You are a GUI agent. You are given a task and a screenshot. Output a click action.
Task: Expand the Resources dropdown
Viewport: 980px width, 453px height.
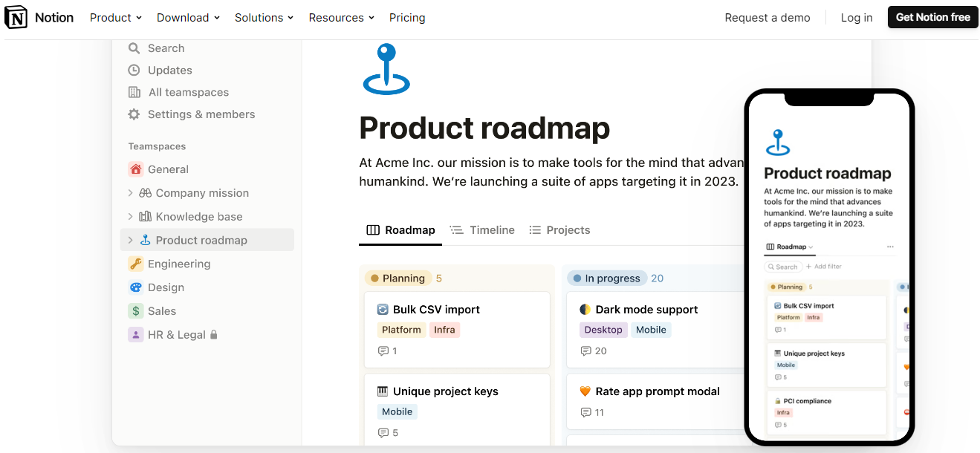342,18
